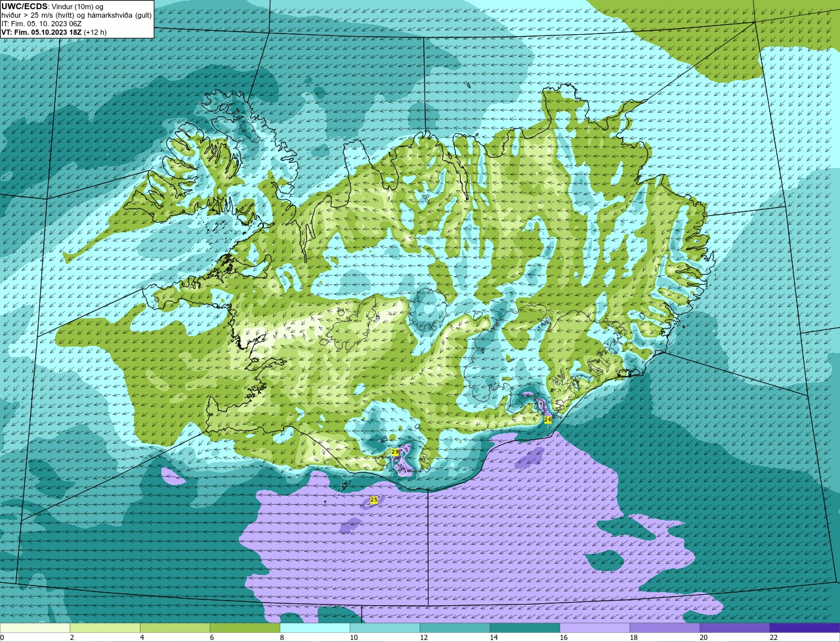
Task: Click the dark indigo above-22 m/s legend swatch
Action: coord(805,628)
